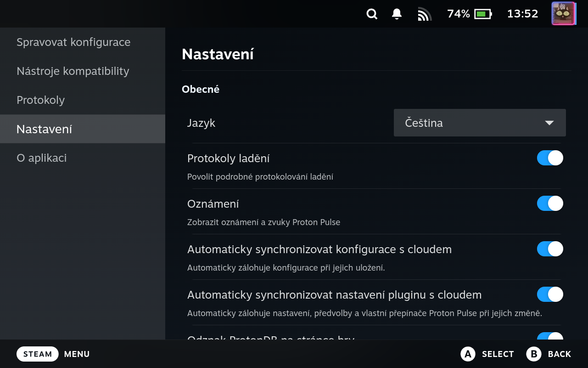Click the A Select button glyph
This screenshot has width=588, height=368.
468,354
